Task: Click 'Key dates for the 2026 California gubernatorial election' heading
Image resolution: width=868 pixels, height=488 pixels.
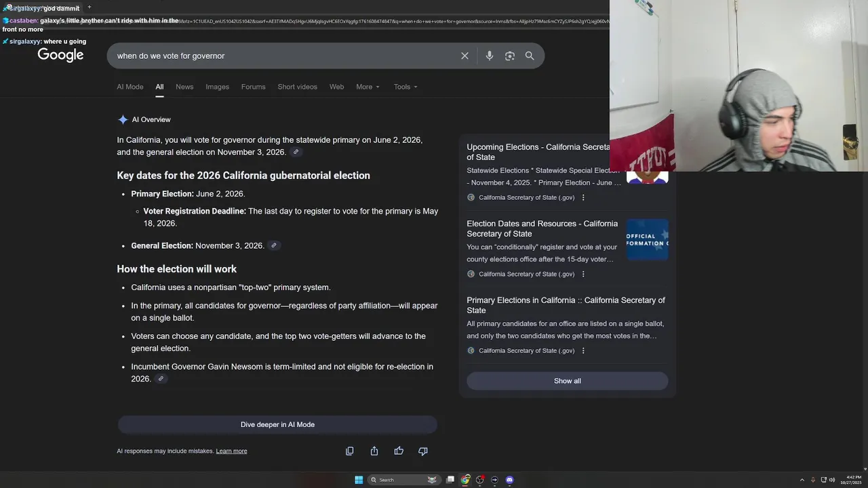Action: (243, 176)
